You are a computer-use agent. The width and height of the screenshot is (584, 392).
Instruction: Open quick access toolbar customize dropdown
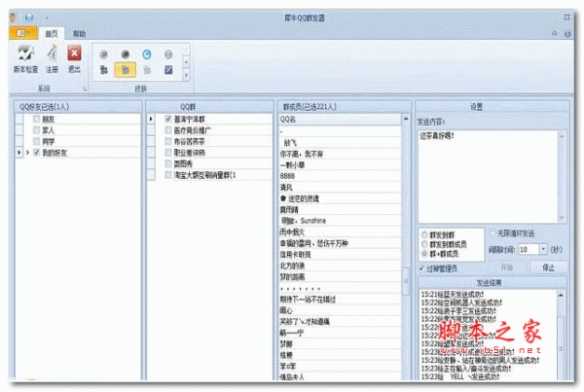click(47, 18)
